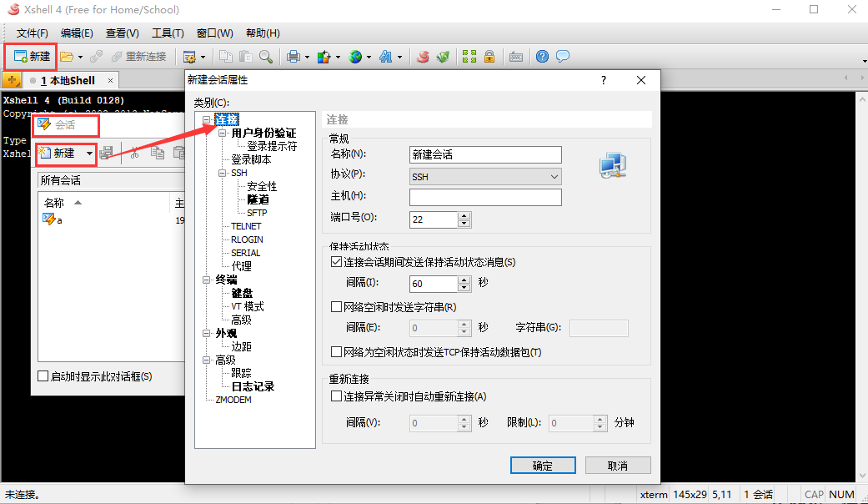Image resolution: width=868 pixels, height=504 pixels.
Task: Click the 新建 button in the sessions dialog
Action: [x=59, y=154]
